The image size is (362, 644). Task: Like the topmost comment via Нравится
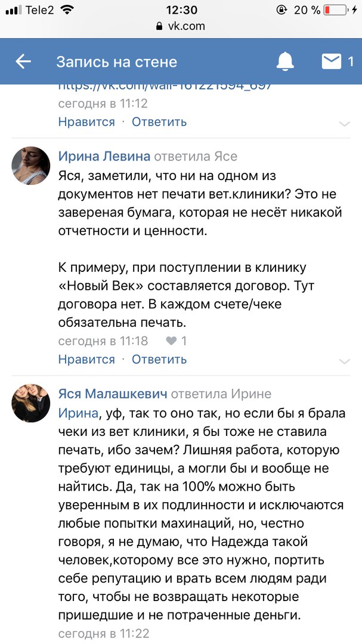pyautogui.click(x=86, y=122)
